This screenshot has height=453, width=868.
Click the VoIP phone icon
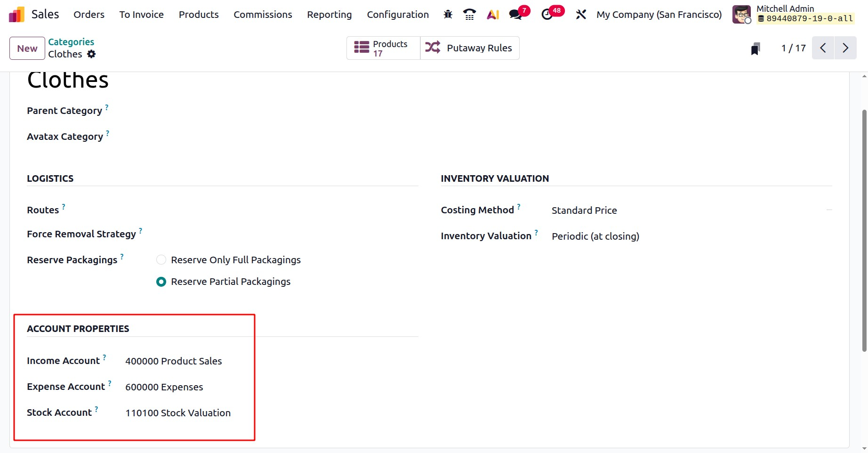coord(469,15)
